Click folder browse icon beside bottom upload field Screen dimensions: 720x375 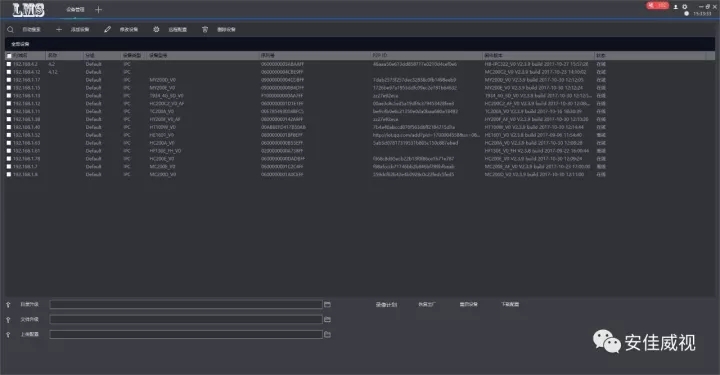(327, 335)
